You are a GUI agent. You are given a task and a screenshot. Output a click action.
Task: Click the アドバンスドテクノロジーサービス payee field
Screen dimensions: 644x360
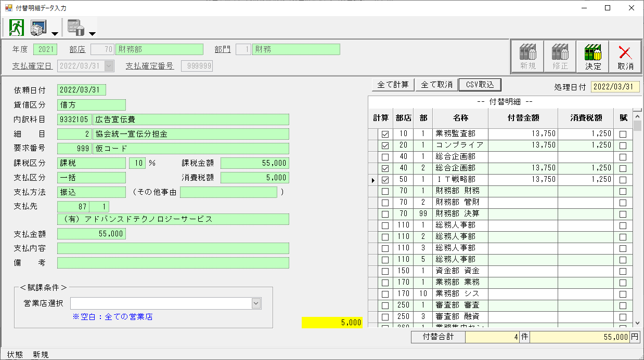[173, 219]
